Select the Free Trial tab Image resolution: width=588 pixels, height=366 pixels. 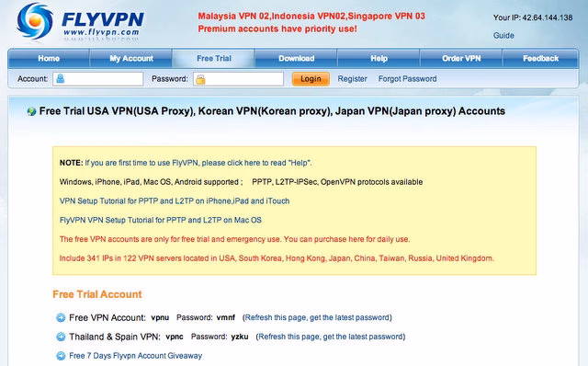[214, 58]
